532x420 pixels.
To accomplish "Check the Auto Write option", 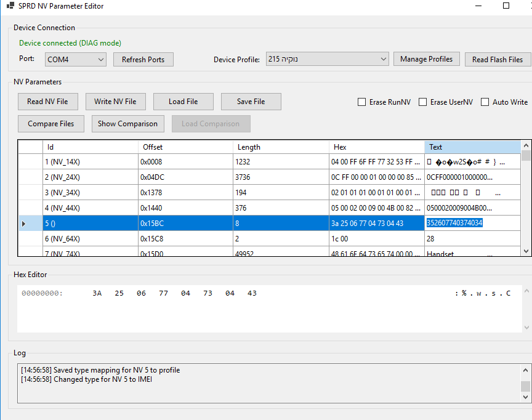I will pyautogui.click(x=485, y=102).
